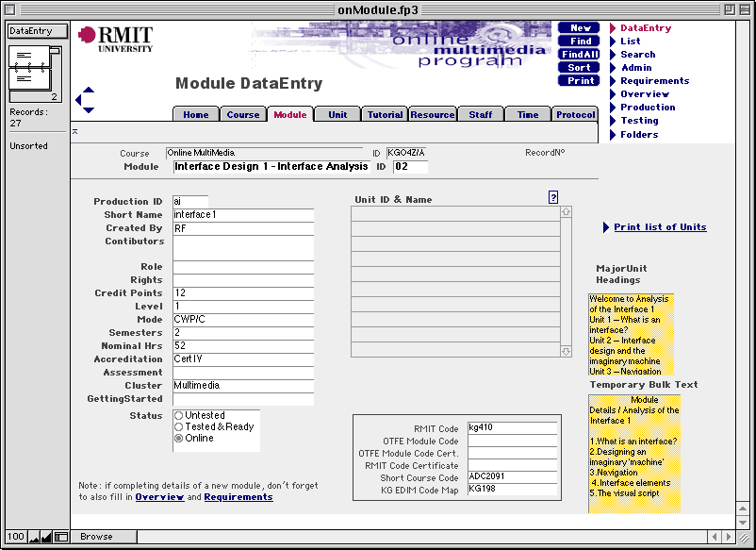756x550 pixels.
Task: Click the zoom-in mountain icon in status bar
Action: point(45,536)
